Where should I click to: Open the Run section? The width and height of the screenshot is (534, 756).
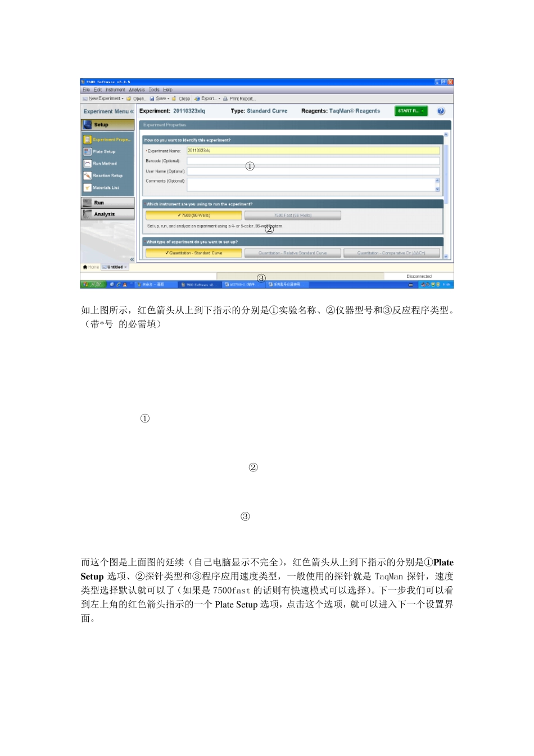pyautogui.click(x=107, y=202)
